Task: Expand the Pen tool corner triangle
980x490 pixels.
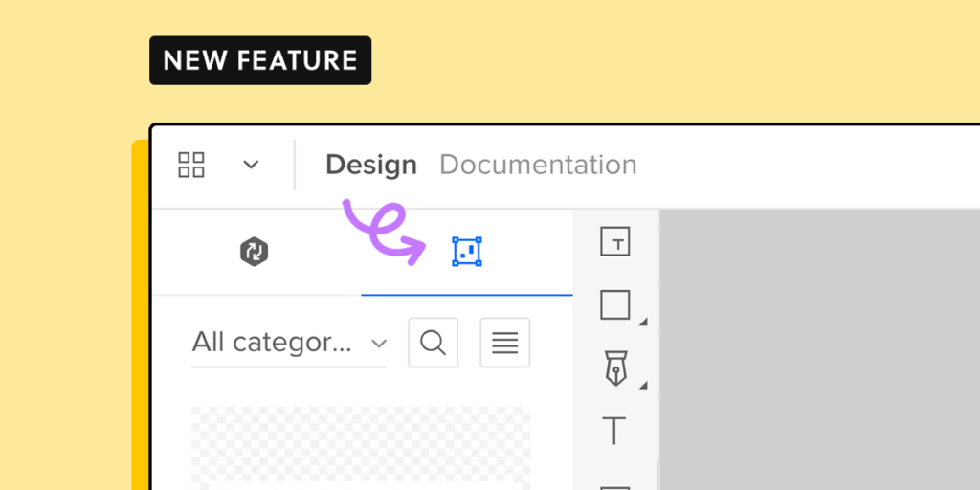Action: [643, 386]
